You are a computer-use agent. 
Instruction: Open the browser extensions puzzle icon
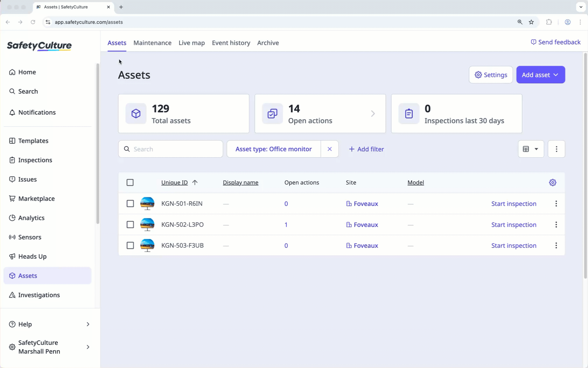[549, 22]
